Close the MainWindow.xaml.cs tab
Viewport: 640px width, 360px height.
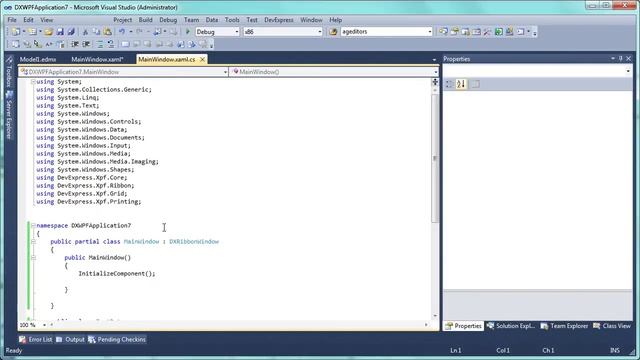(x=202, y=60)
